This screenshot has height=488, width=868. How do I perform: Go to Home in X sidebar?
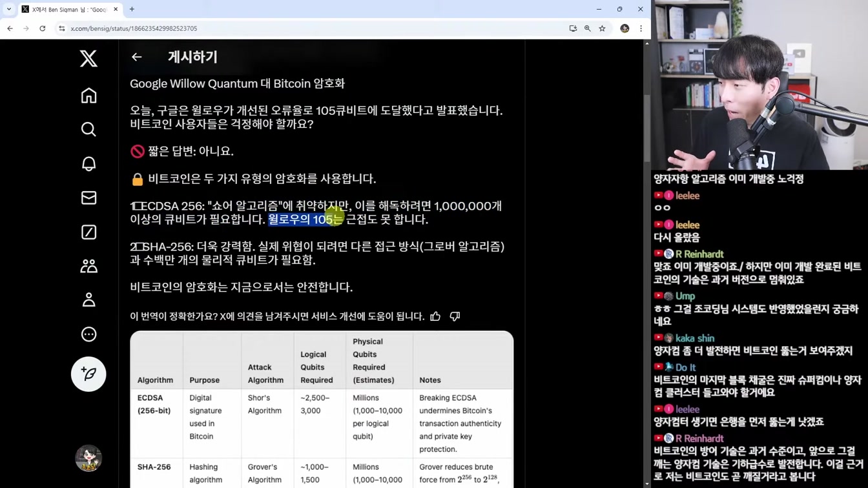click(x=88, y=96)
